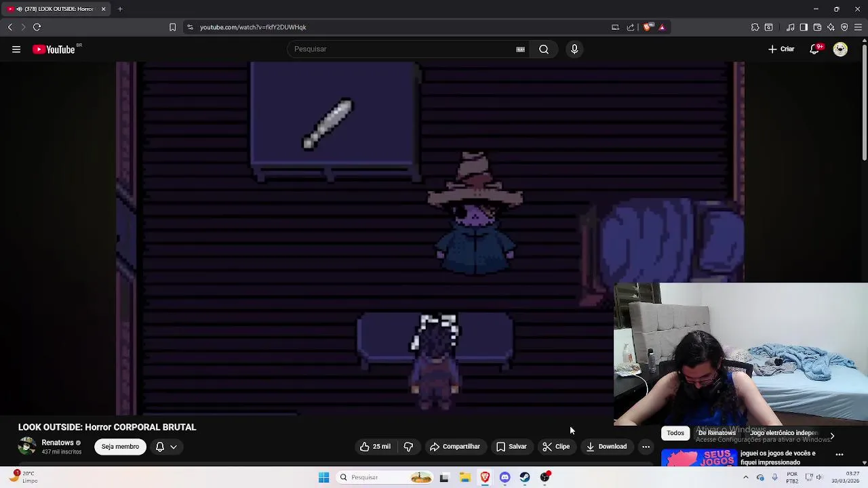
Task: Show more filter chips with right arrow
Action: (832, 436)
